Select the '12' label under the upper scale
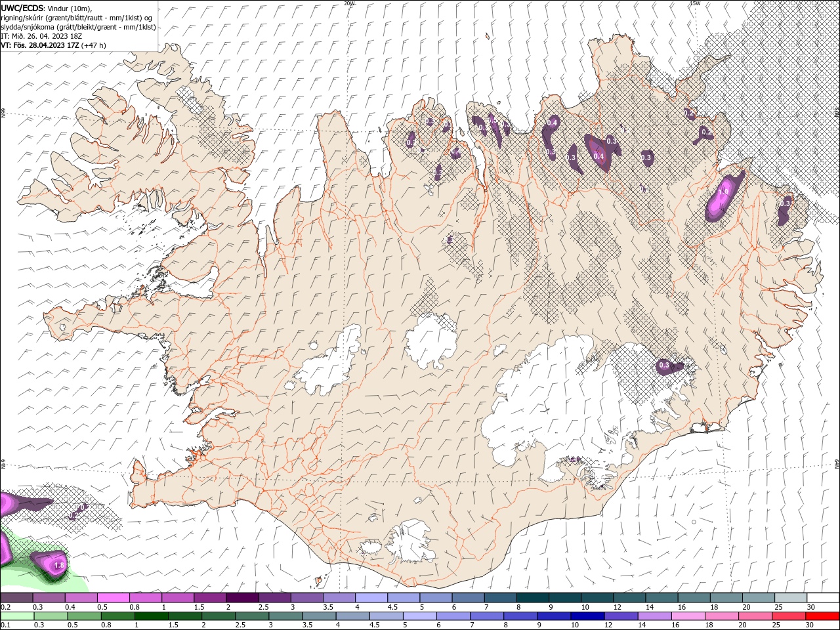Viewport: 840px width, 630px height. pyautogui.click(x=618, y=607)
